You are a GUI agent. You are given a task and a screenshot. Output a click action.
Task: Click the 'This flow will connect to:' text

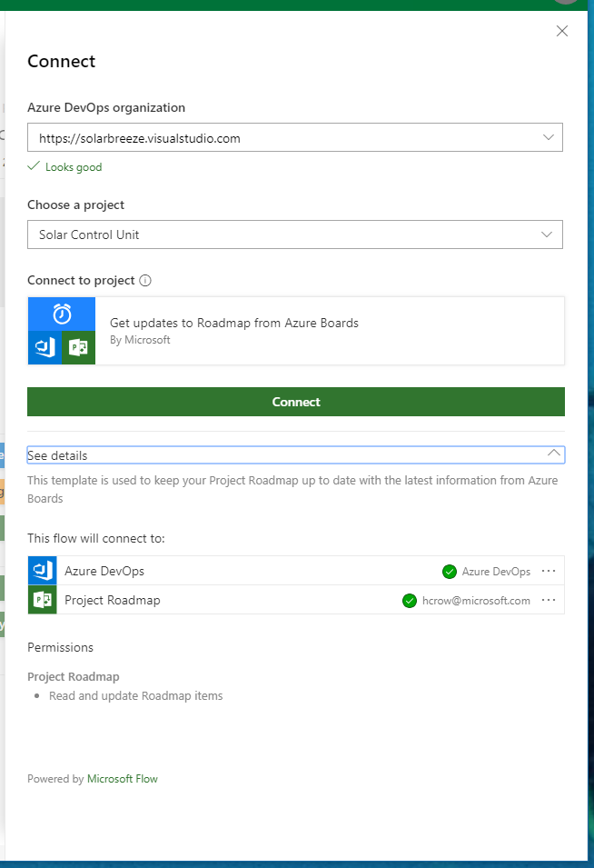[96, 539]
